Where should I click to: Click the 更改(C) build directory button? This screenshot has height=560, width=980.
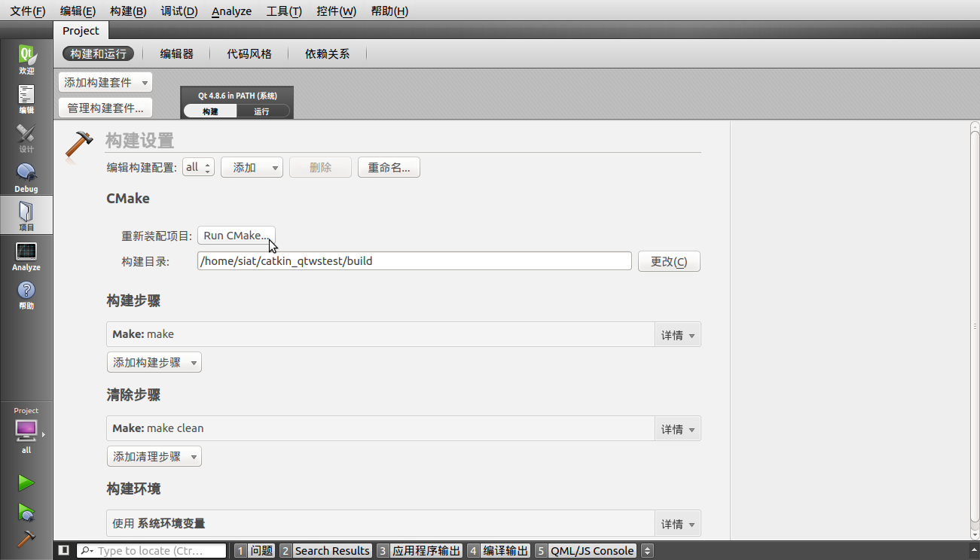pos(669,261)
